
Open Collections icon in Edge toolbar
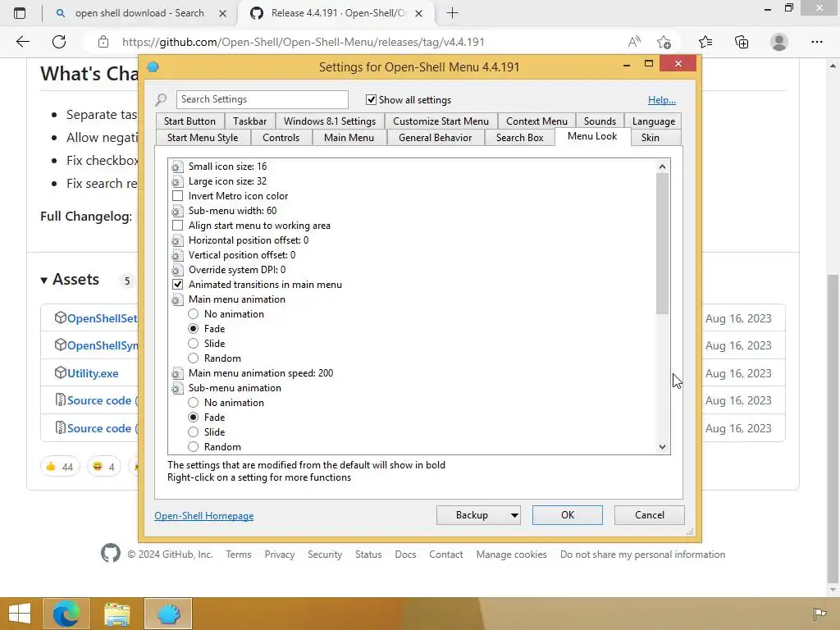coord(742,42)
